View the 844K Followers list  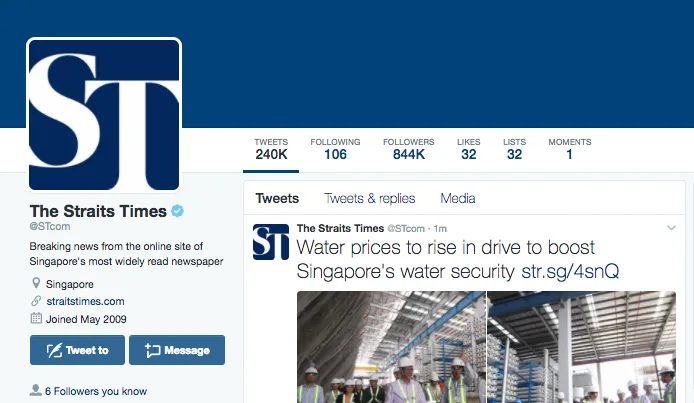409,149
